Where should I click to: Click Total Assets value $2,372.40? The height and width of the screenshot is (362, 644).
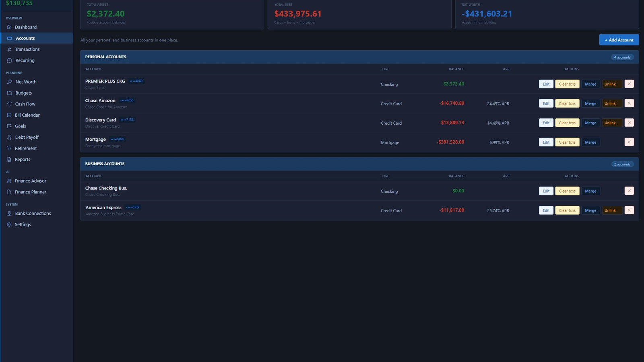pos(106,14)
